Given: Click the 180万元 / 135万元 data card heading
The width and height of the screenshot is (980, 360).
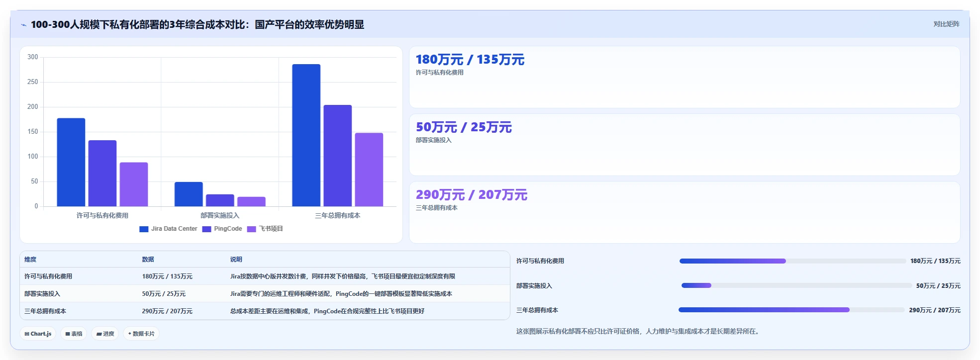Looking at the screenshot, I should (470, 60).
